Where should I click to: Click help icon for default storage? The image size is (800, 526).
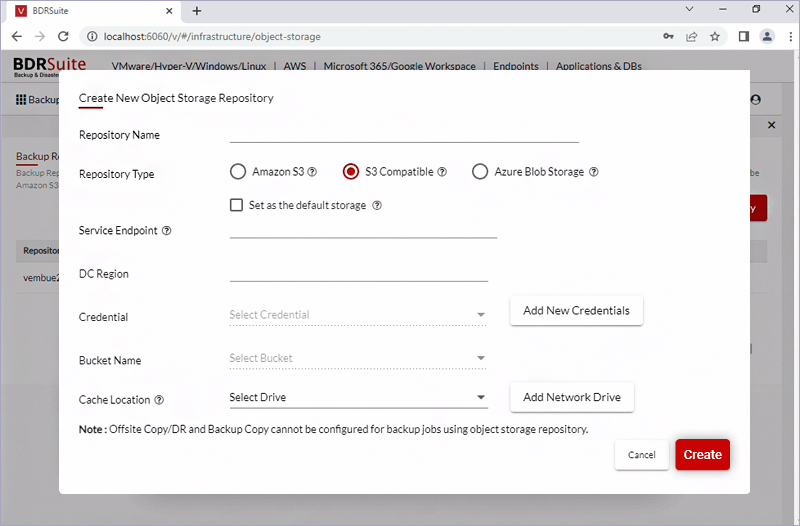(377, 205)
